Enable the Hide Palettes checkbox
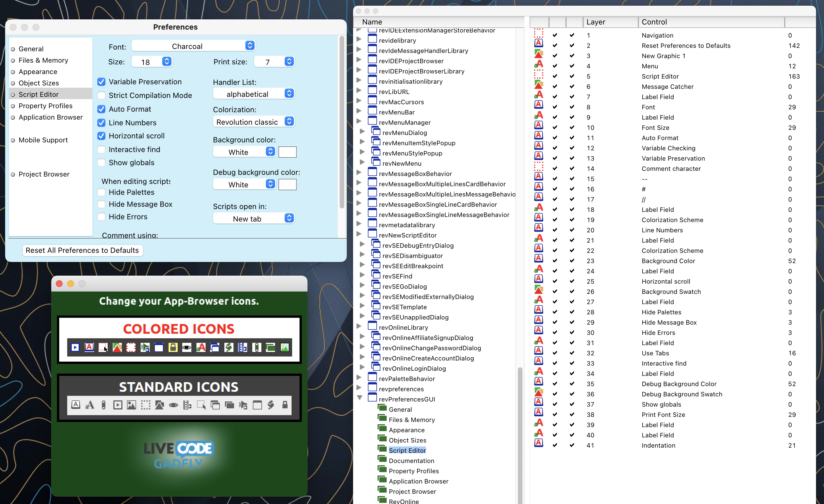This screenshot has height=504, width=824. click(101, 192)
